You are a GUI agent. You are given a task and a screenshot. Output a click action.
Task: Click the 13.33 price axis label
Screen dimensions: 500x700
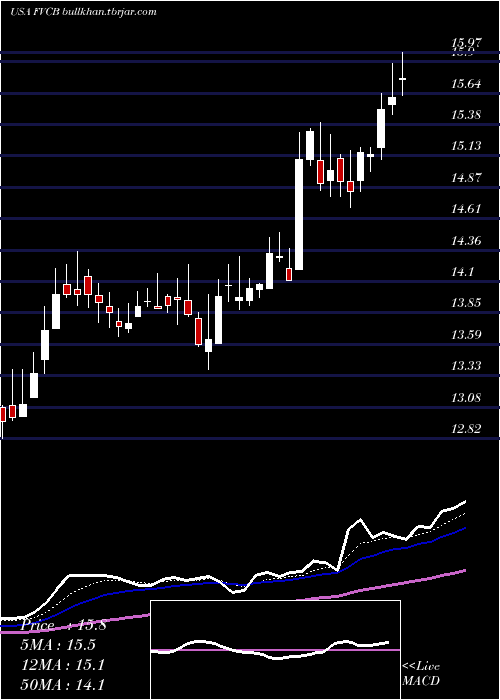pos(467,366)
